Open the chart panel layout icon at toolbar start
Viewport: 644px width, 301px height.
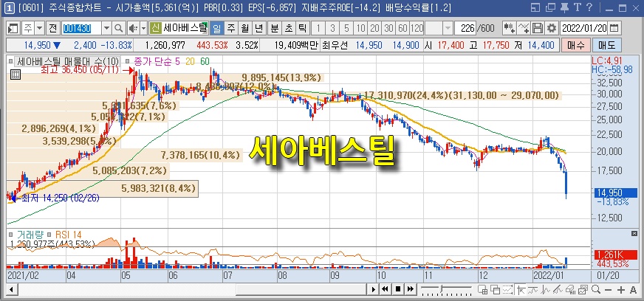pos(14,28)
